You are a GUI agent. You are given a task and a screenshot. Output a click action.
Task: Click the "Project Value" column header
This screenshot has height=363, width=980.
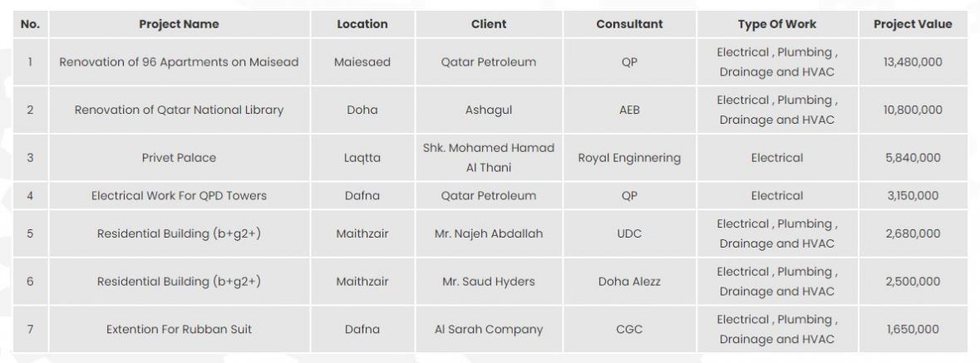913,24
